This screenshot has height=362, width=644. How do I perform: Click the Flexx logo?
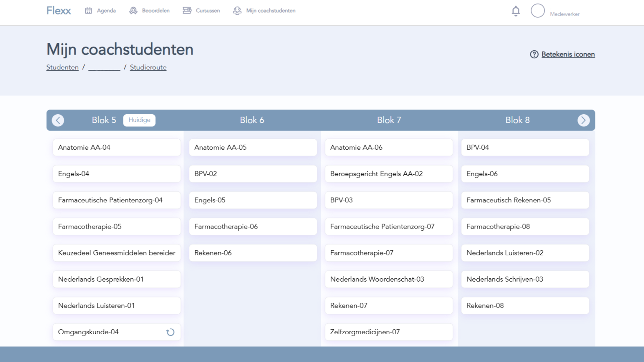click(x=58, y=11)
